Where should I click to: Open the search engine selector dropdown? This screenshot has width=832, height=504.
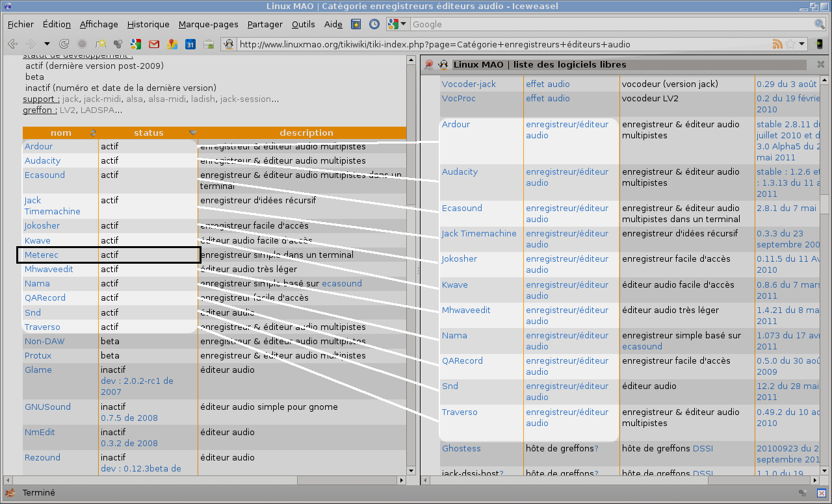[x=397, y=24]
